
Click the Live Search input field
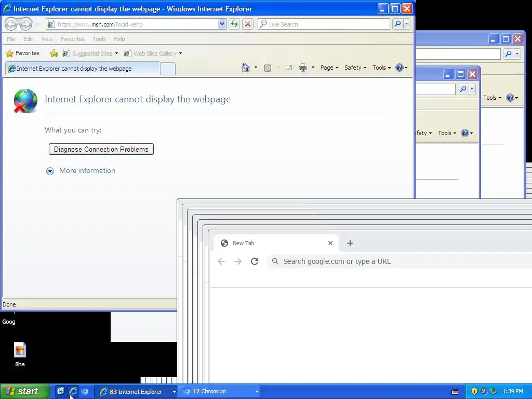click(324, 24)
